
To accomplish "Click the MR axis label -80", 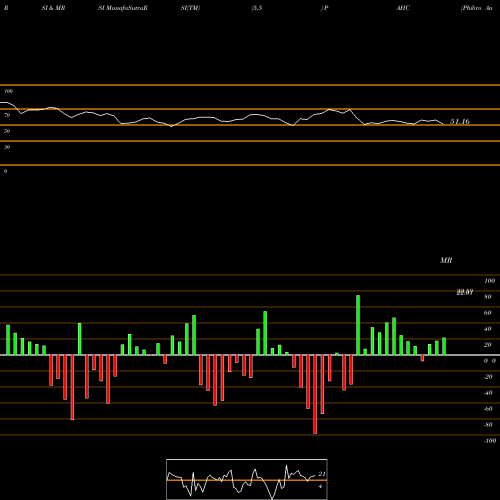I will click(x=488, y=425).
